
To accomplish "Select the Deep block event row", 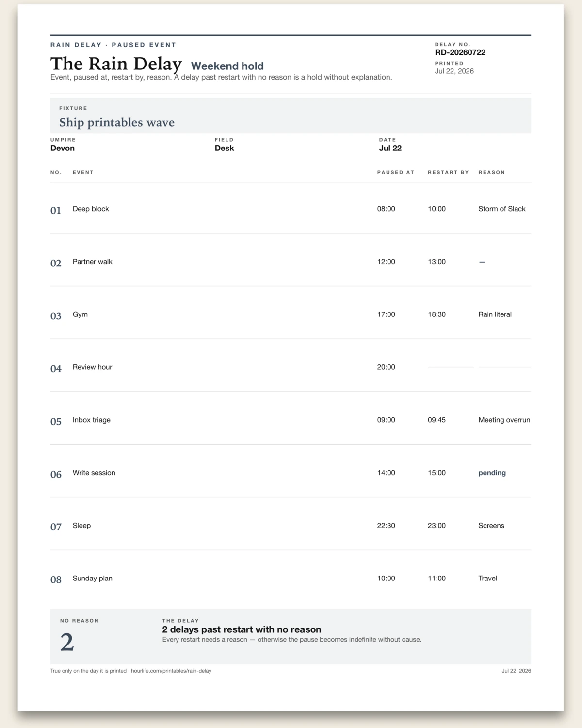I will coord(291,209).
